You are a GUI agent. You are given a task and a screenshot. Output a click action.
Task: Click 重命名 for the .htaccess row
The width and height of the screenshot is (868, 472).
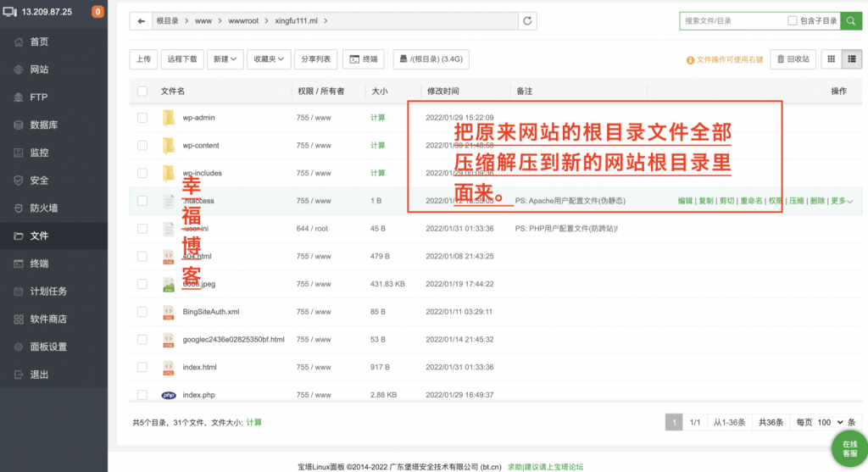[751, 201]
